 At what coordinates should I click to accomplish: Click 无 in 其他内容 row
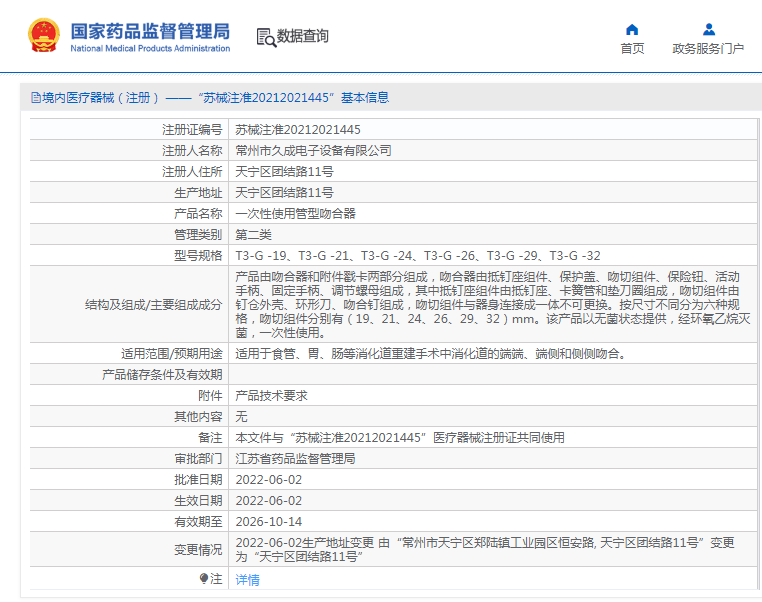(x=242, y=416)
